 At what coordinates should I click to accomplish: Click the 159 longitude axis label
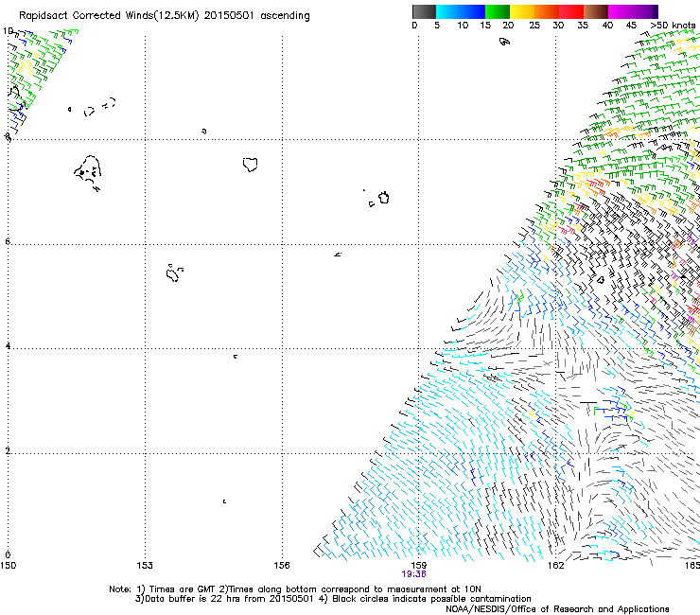tap(418, 566)
